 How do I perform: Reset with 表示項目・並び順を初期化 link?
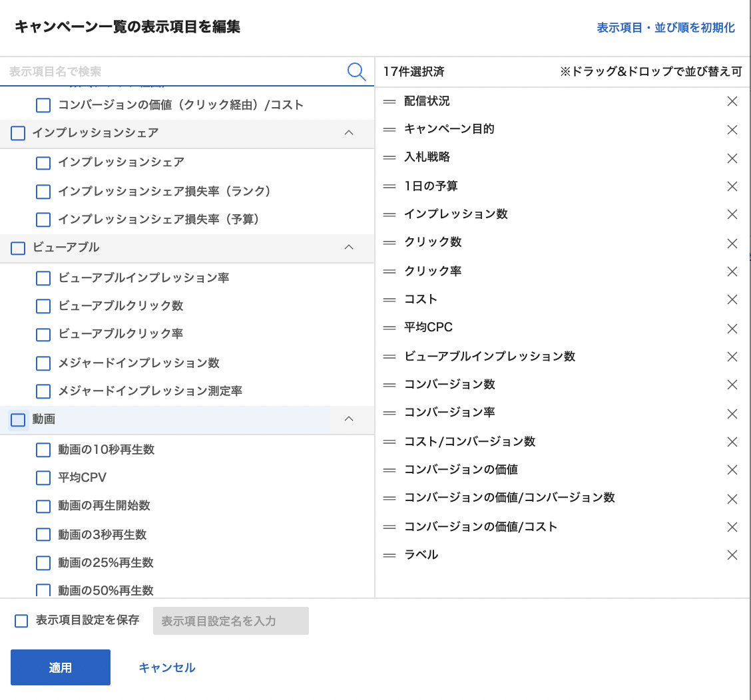pos(666,28)
